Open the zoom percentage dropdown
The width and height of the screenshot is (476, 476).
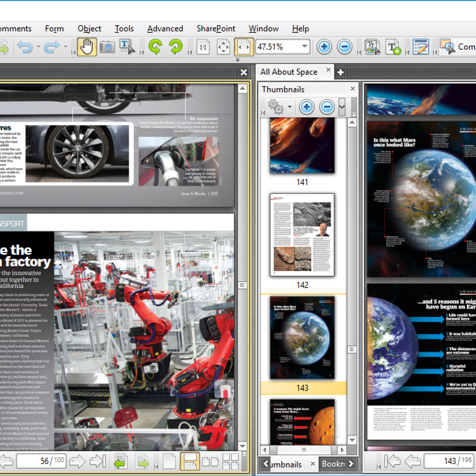pos(304,47)
